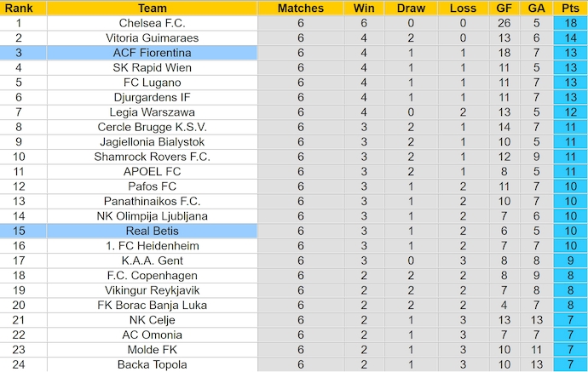Select the Panathinaikos F.C. row
The height and width of the screenshot is (372, 588).
tap(152, 201)
